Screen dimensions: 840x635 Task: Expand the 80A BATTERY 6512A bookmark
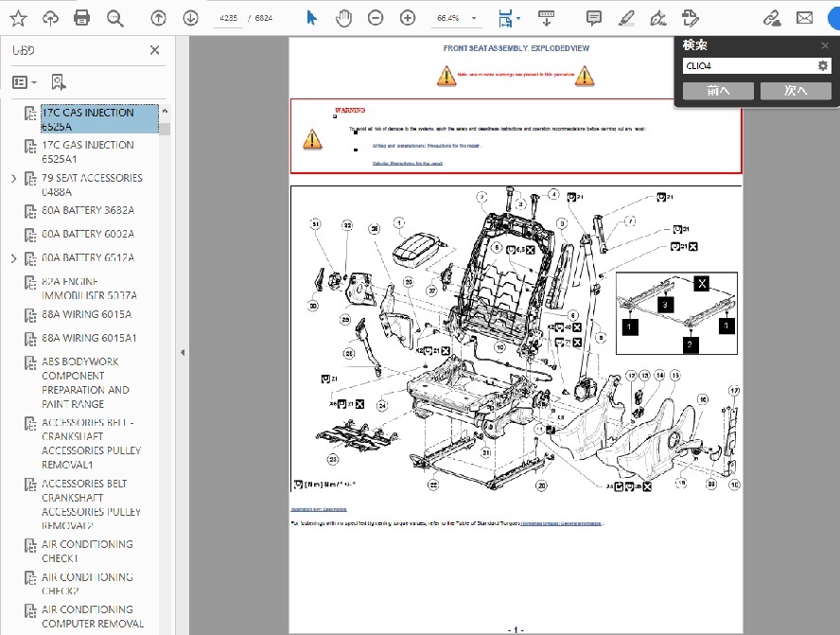tap(14, 258)
